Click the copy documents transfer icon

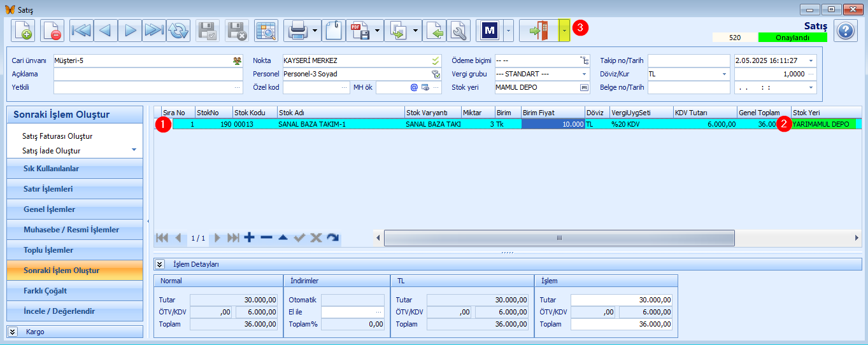coord(399,30)
